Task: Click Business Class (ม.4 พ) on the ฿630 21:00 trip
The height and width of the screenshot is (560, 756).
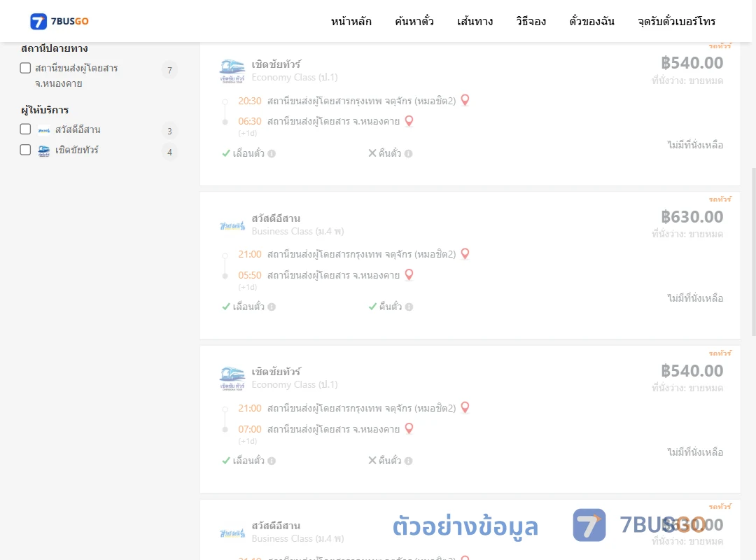Action: (297, 231)
